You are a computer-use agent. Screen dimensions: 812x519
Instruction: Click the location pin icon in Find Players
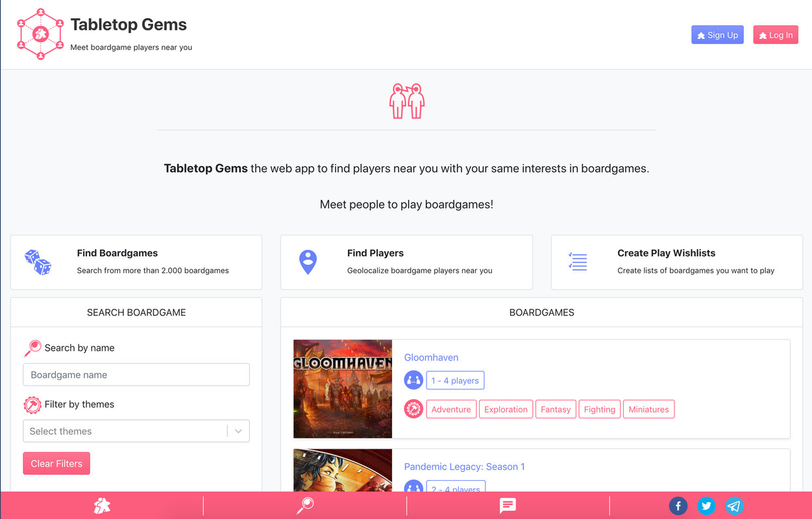pyautogui.click(x=308, y=262)
